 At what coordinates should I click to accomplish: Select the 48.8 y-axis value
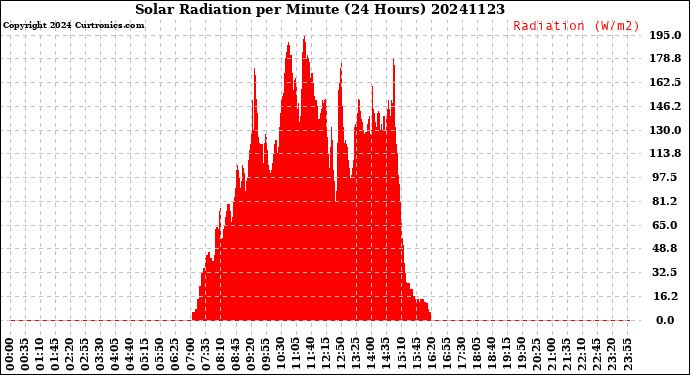point(665,248)
